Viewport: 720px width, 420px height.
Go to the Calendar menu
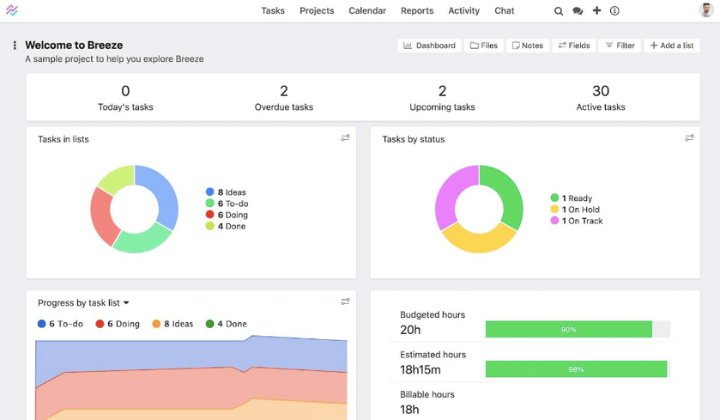click(x=367, y=11)
